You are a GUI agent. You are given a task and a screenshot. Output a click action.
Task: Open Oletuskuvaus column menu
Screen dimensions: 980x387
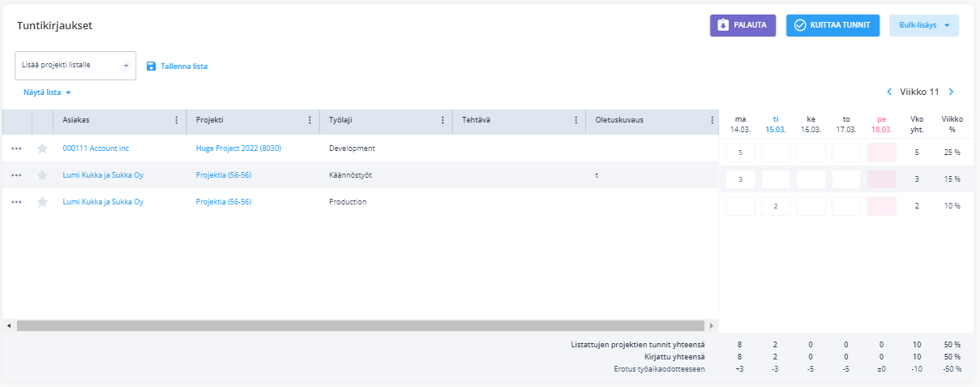pyautogui.click(x=711, y=120)
